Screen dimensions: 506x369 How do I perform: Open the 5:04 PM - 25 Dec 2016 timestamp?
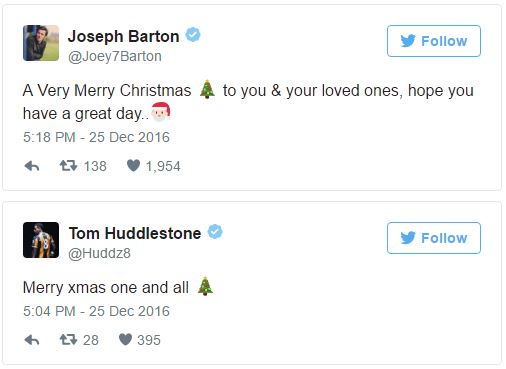[x=96, y=311]
